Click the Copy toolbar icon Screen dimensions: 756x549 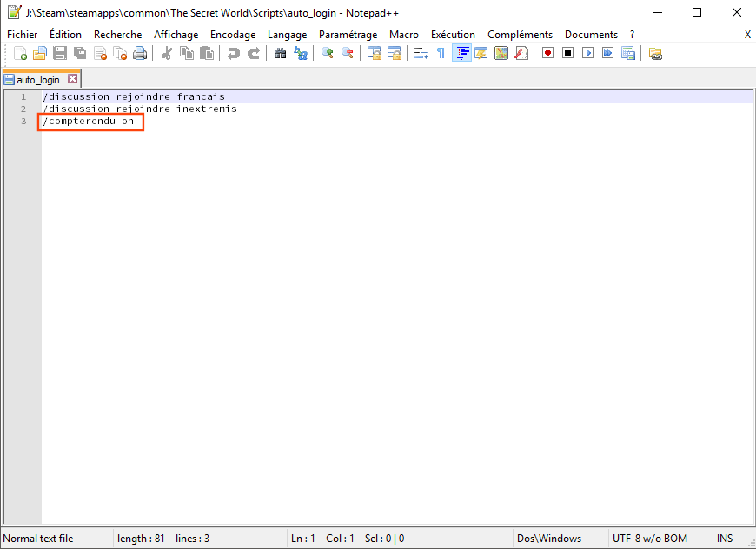[x=187, y=53]
